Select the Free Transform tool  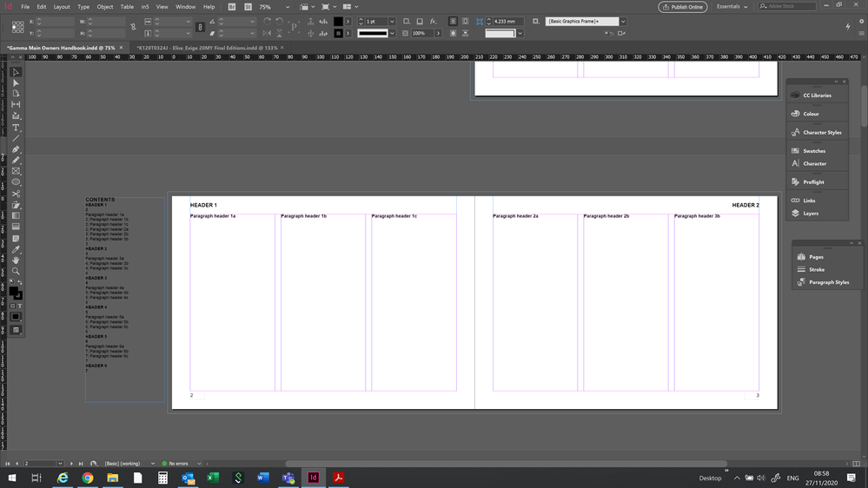[x=16, y=205]
